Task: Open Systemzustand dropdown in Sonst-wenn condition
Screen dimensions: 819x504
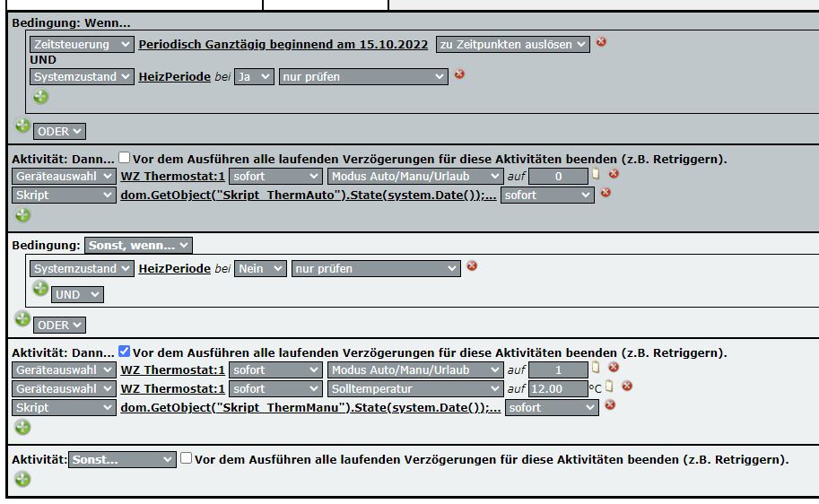Action: [x=82, y=269]
